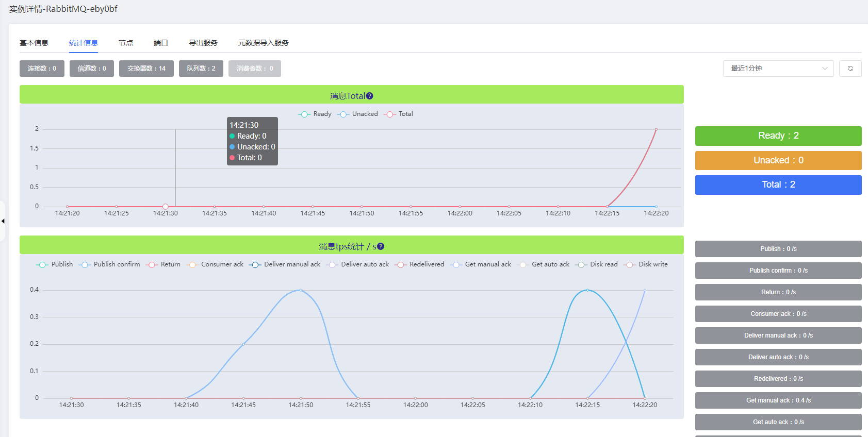This screenshot has height=437, width=868.
Task: Toggle Get manual ack legend item
Action: [x=481, y=264]
